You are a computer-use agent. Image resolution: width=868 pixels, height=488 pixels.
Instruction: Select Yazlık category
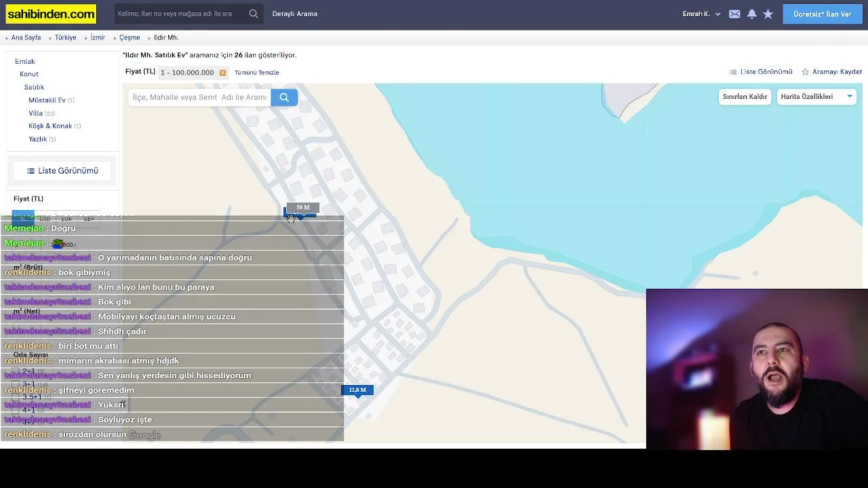pyautogui.click(x=37, y=139)
